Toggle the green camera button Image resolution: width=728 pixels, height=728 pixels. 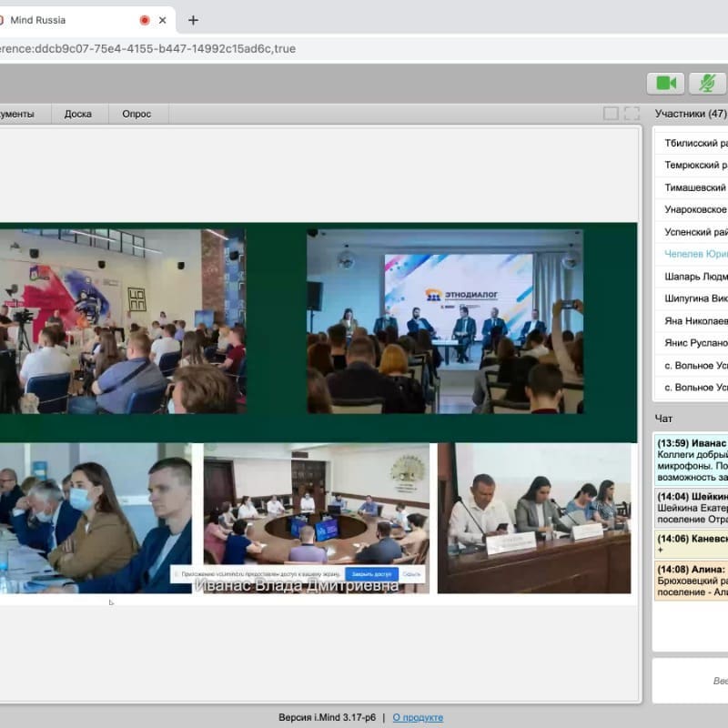coord(665,83)
